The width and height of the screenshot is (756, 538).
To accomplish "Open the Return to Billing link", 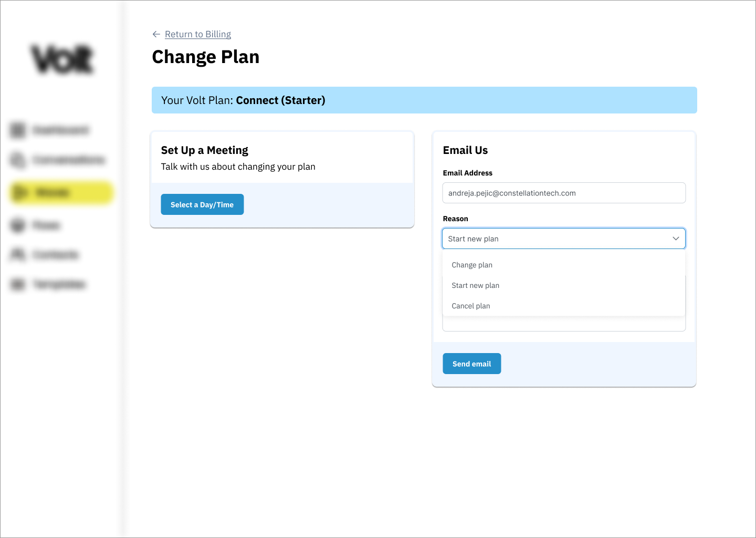I will [x=198, y=34].
